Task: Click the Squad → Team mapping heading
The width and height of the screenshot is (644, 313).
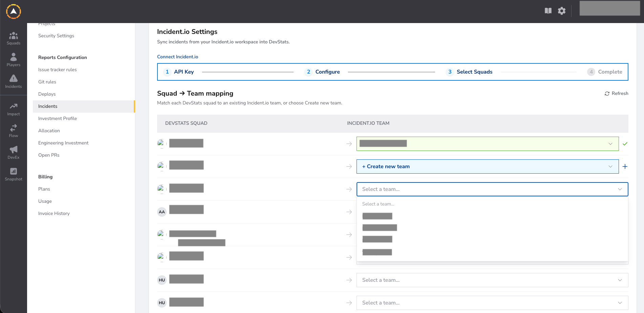Action: [x=195, y=94]
